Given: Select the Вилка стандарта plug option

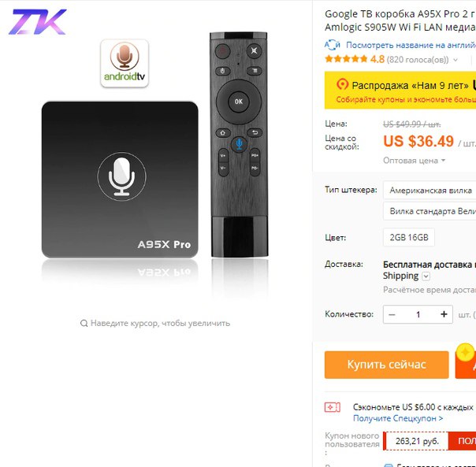Looking at the screenshot, I should (430, 212).
